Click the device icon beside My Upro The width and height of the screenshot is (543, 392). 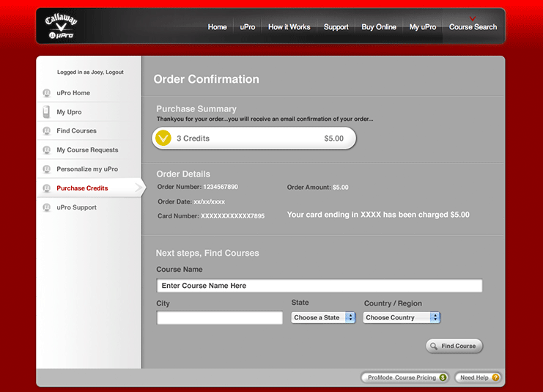coord(46,112)
